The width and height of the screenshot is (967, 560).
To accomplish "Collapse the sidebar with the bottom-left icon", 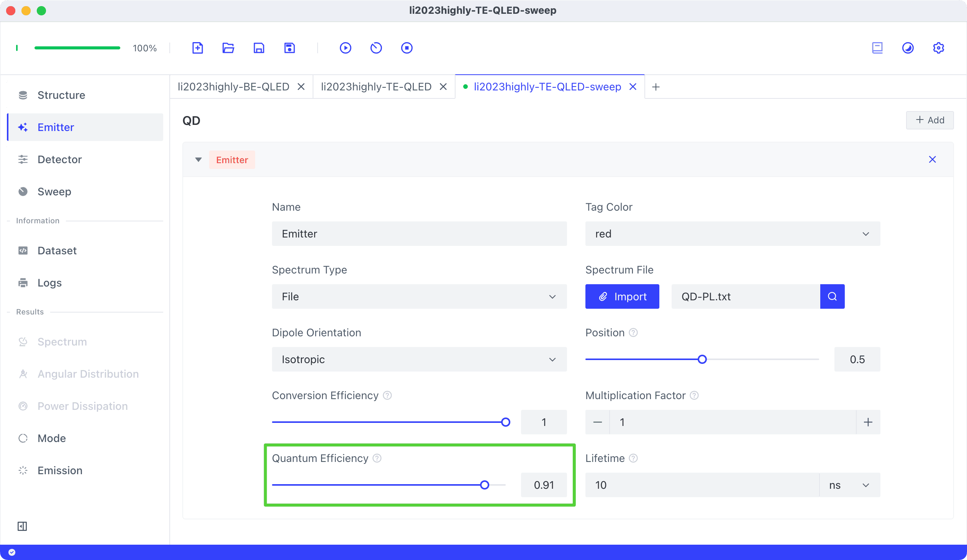I will click(22, 526).
